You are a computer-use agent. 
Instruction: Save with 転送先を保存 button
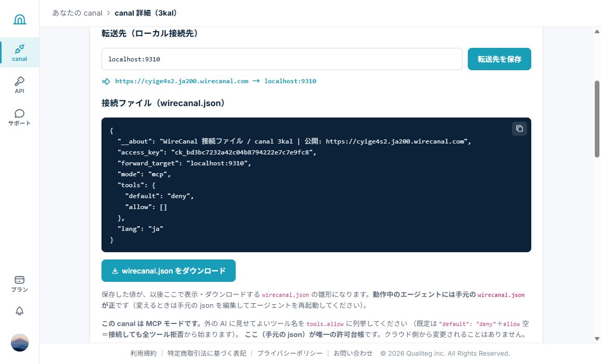pos(499,59)
